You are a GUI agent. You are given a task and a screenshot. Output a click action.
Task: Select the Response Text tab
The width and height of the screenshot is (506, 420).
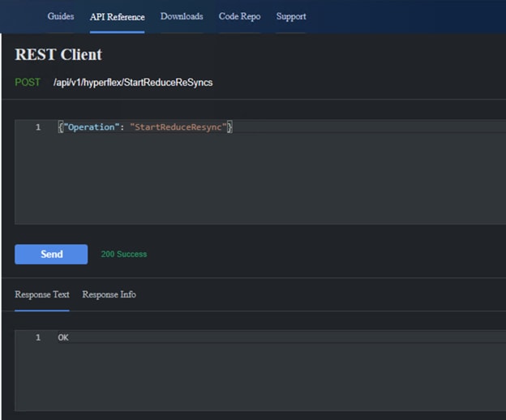tap(42, 294)
